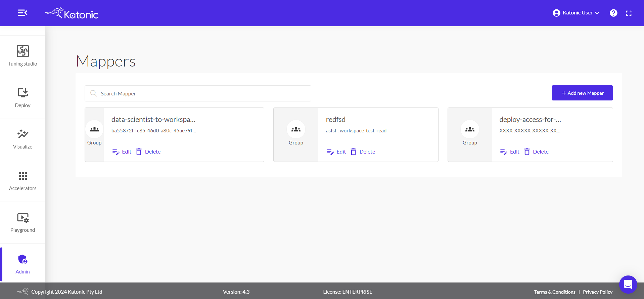Click the Katonic logo in header
644x299 pixels.
(x=72, y=13)
